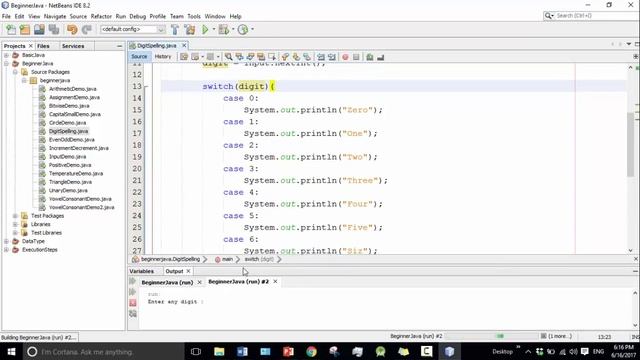Click the Build Project hammer icon
Screen dimensions: 640x360
pyautogui.click(x=175, y=29)
